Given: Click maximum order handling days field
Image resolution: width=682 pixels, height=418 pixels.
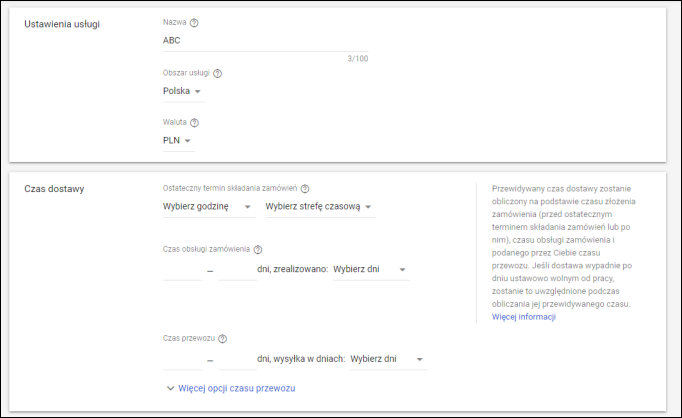Looking at the screenshot, I should (237, 269).
